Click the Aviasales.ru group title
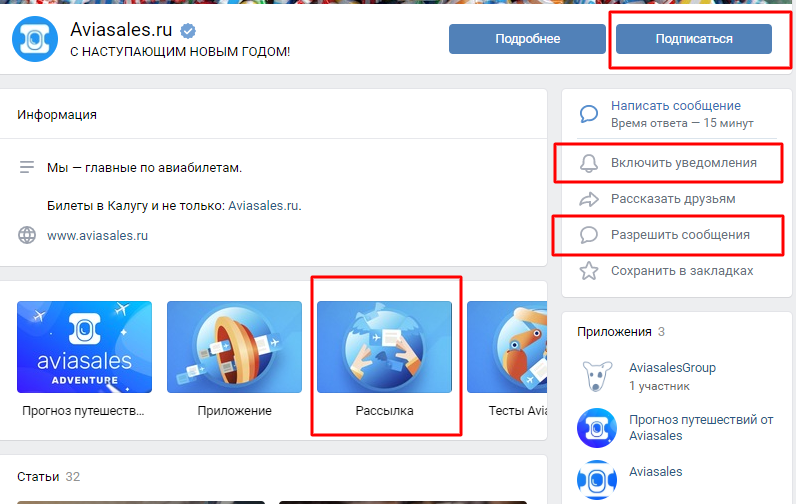This screenshot has width=796, height=504. click(121, 30)
